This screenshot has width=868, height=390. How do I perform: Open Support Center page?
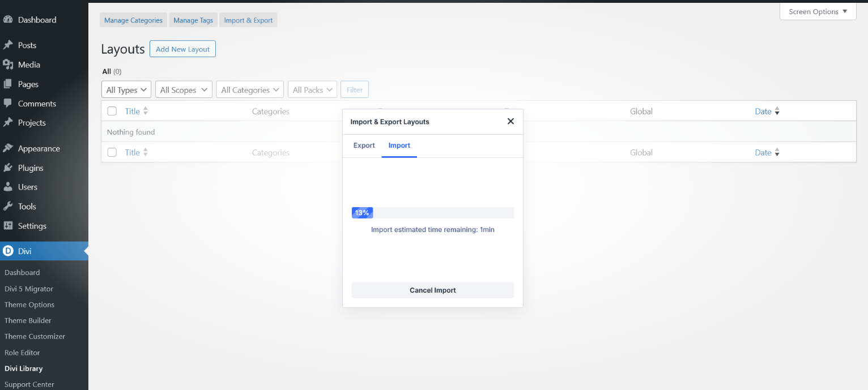pyautogui.click(x=29, y=384)
